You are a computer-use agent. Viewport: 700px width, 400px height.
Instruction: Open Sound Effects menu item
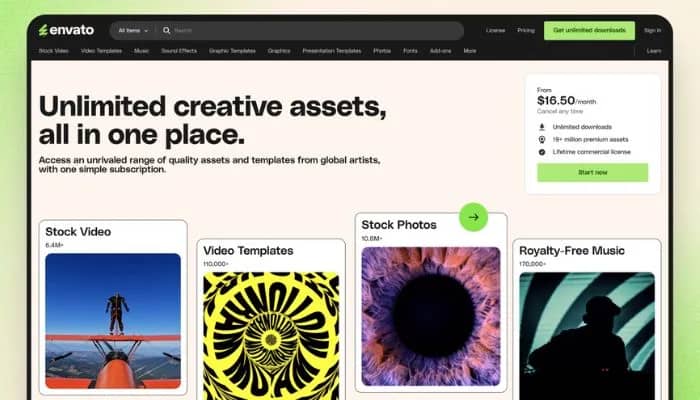179,51
